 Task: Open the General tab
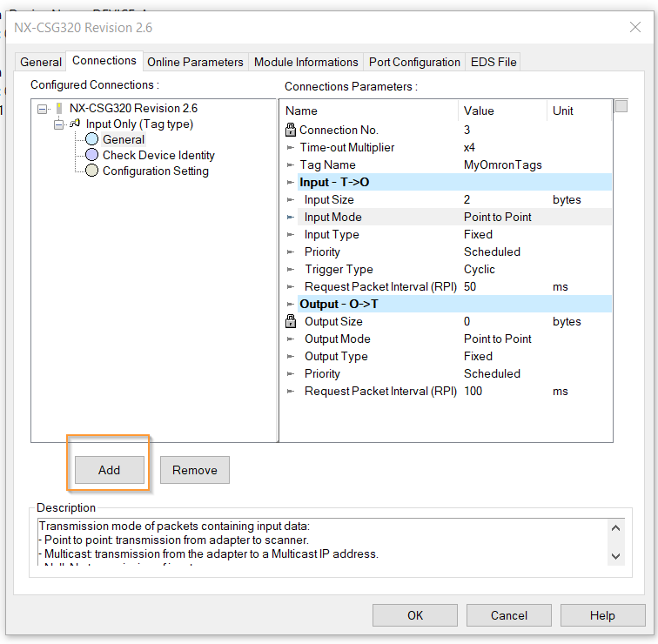(x=41, y=62)
